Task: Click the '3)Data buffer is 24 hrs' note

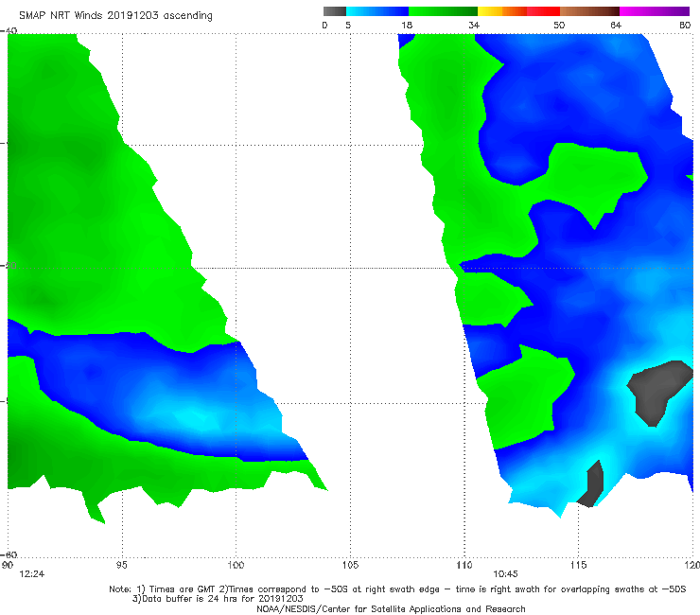Action: (x=218, y=599)
